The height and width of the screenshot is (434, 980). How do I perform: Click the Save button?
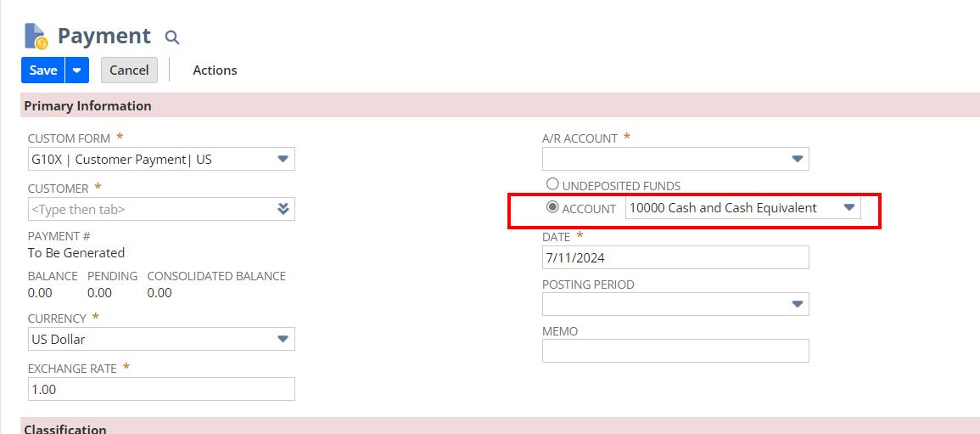(x=42, y=70)
